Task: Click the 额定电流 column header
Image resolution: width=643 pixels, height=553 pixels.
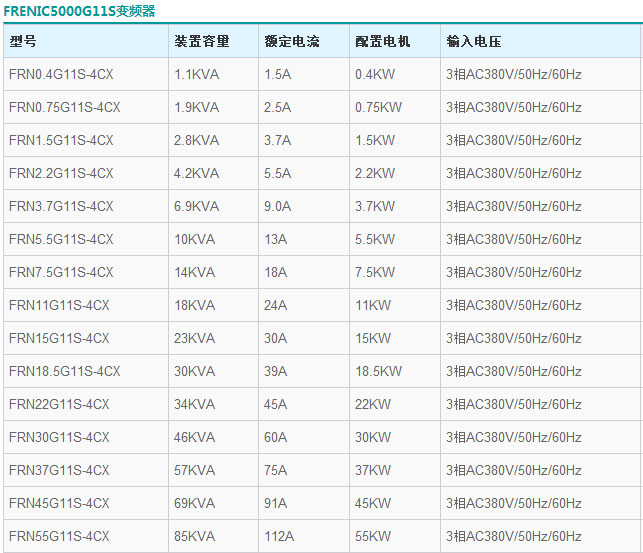Action: tap(292, 42)
